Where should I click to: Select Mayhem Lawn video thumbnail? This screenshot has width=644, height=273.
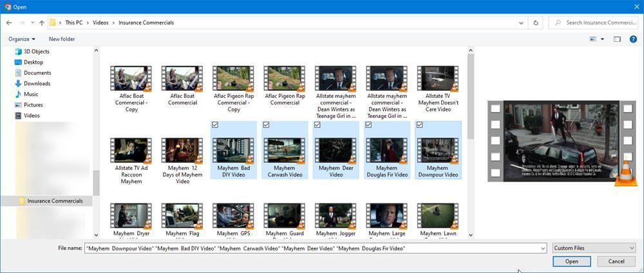pos(438,216)
